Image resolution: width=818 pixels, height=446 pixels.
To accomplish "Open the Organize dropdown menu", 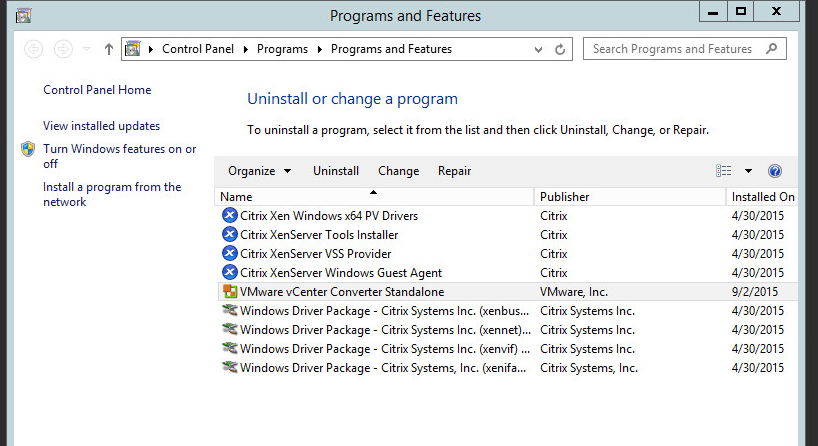I will (259, 171).
